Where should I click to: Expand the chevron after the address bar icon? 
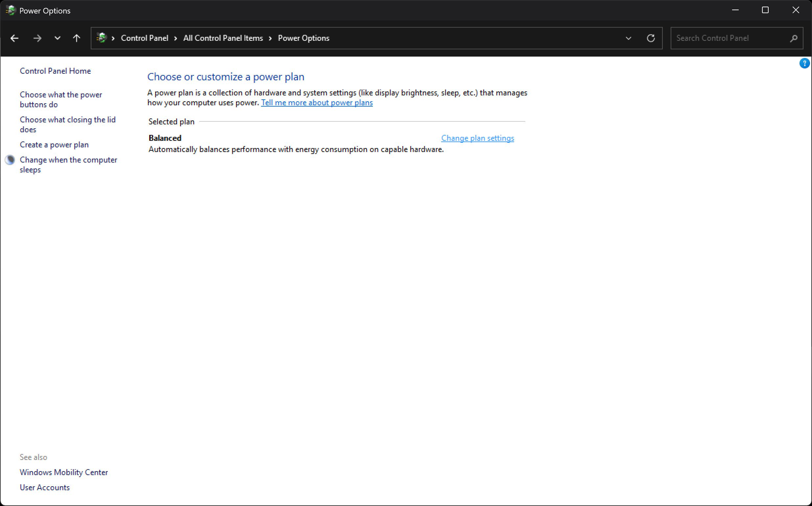113,38
